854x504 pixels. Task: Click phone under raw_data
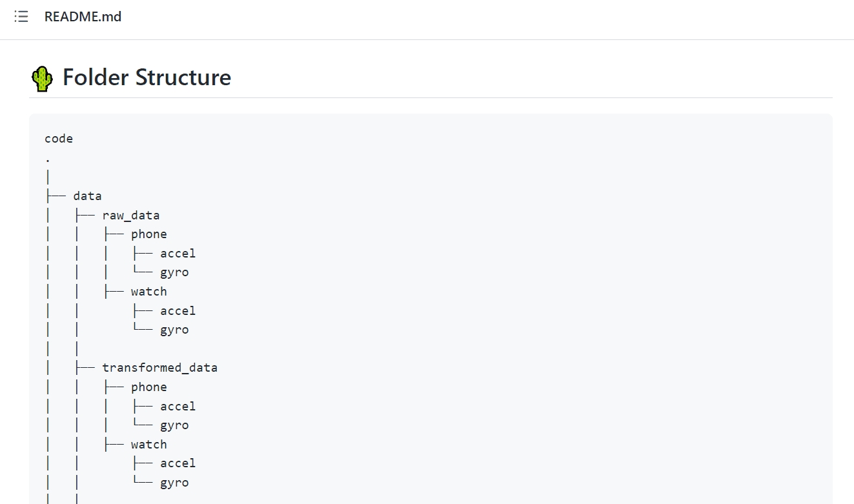(148, 234)
